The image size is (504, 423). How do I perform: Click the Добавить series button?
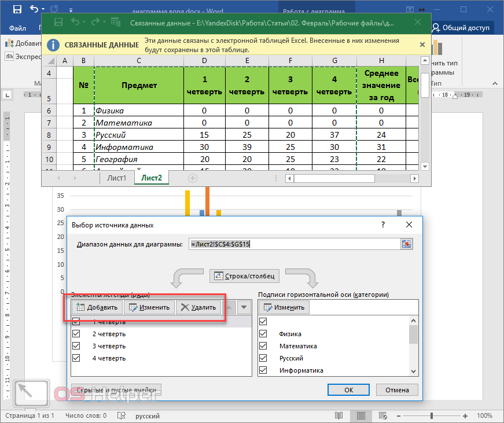coord(97,307)
